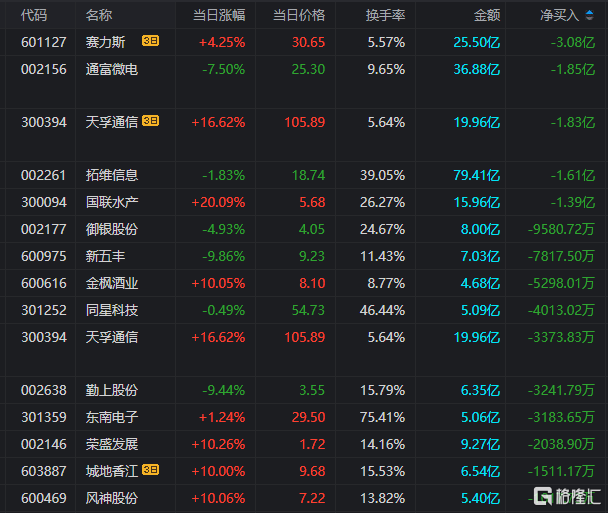Click net buy value -5298.01万

(561, 283)
